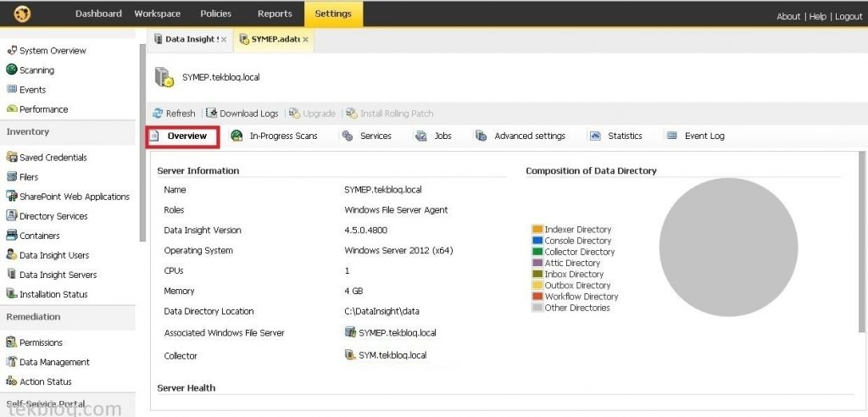Click the Attic Directory purple legend swatch
The image size is (868, 417).
(x=537, y=263)
